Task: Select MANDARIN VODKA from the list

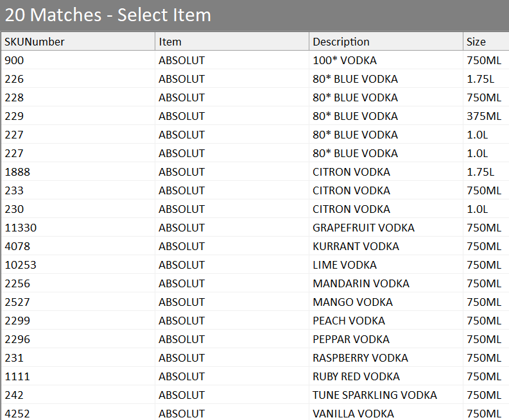Action: pyautogui.click(x=361, y=283)
